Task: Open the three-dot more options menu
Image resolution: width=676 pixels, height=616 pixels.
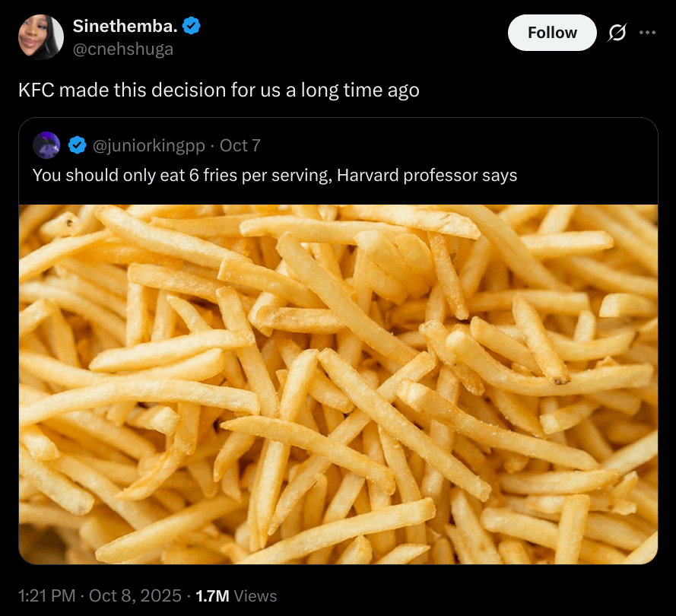Action: [x=647, y=33]
